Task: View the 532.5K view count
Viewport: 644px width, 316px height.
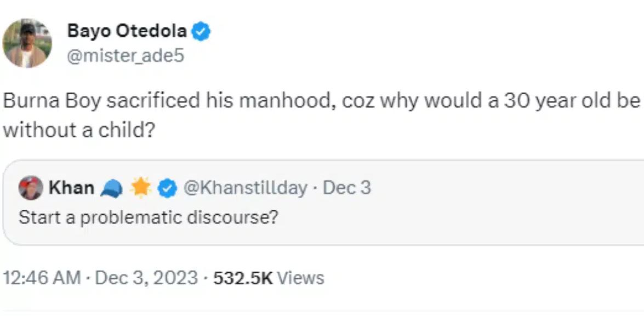Action: click(242, 278)
